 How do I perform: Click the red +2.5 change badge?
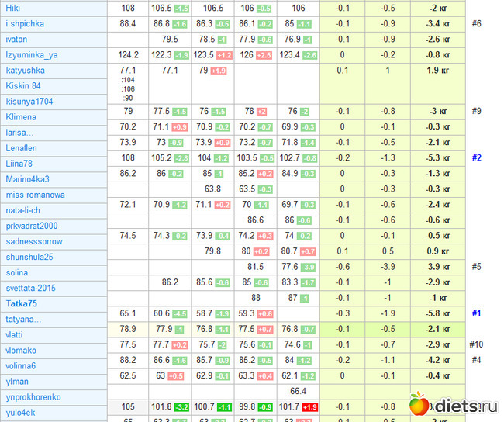pyautogui.click(x=264, y=55)
